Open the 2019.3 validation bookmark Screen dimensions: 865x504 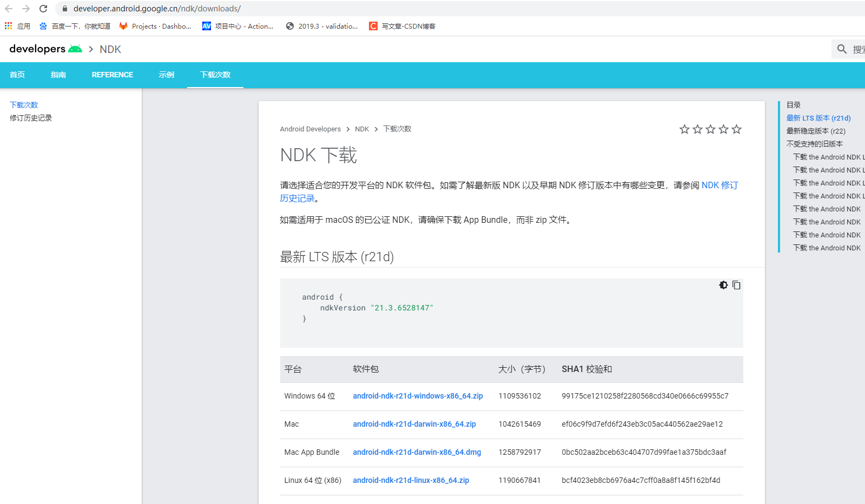pos(322,26)
